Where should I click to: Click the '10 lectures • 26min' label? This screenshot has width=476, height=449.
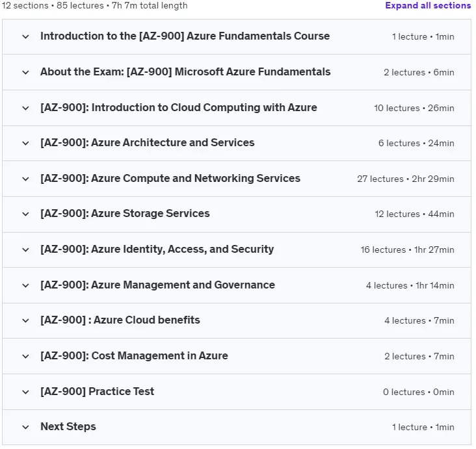click(414, 109)
